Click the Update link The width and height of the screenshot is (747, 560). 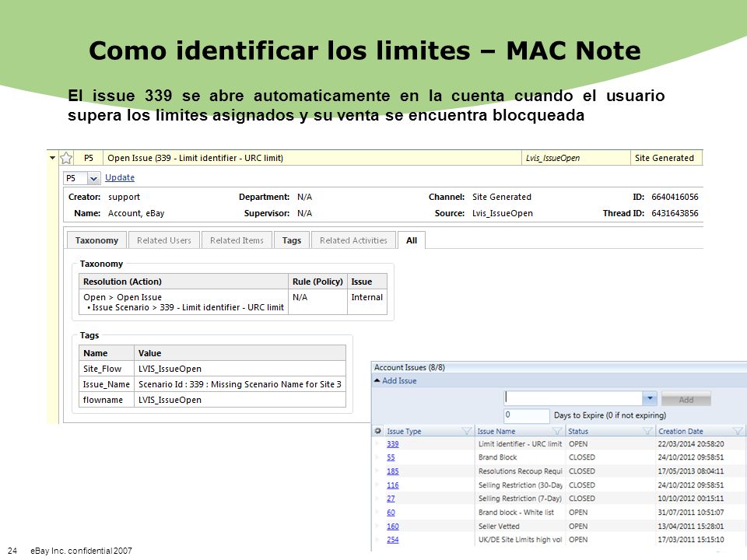click(120, 177)
